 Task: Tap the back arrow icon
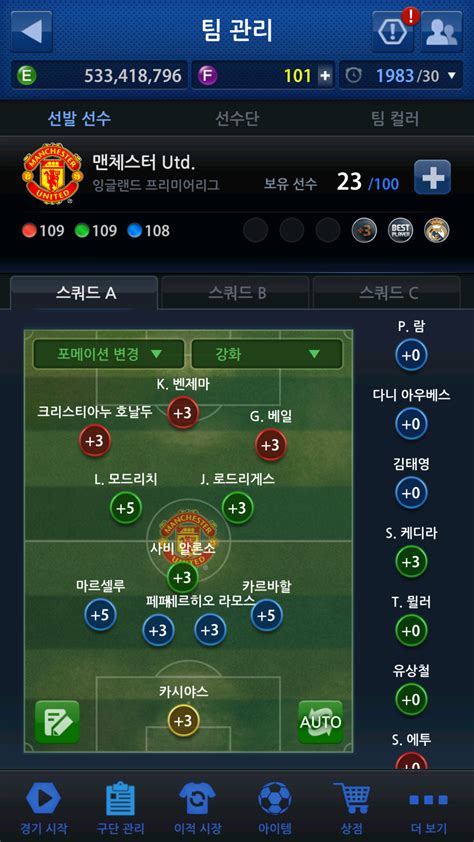point(32,31)
